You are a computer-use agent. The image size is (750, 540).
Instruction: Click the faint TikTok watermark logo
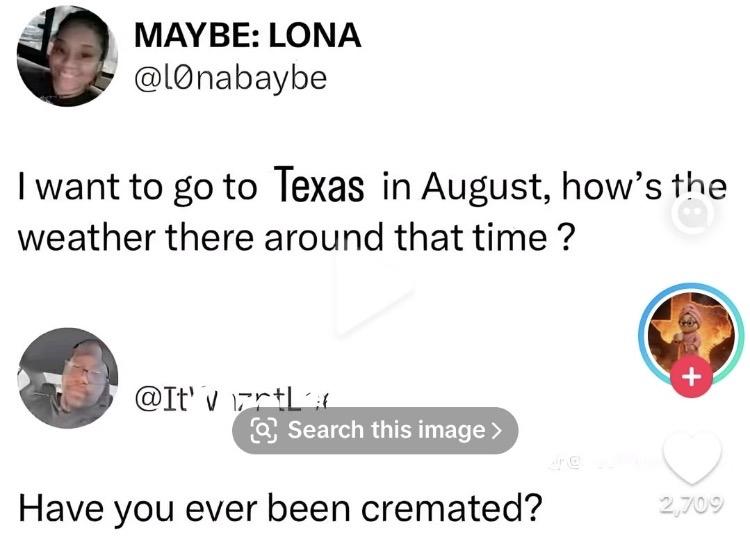(566, 463)
